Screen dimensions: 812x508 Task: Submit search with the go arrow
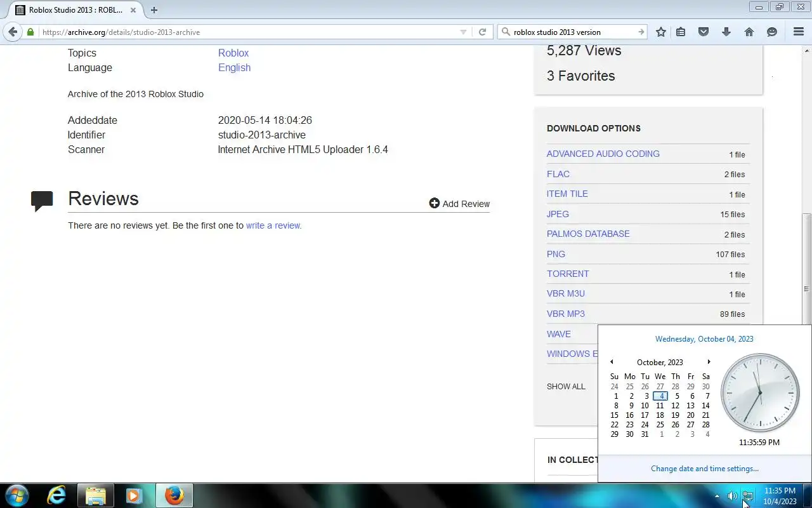point(641,32)
